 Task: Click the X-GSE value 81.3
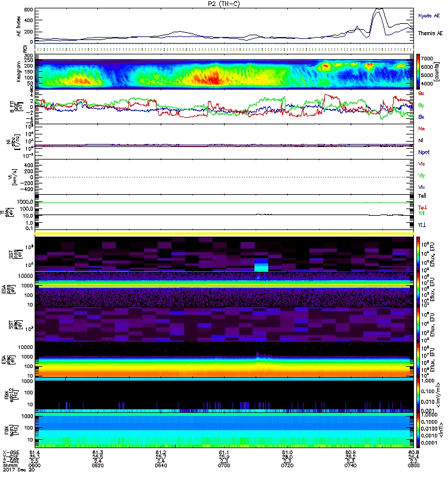click(x=97, y=452)
